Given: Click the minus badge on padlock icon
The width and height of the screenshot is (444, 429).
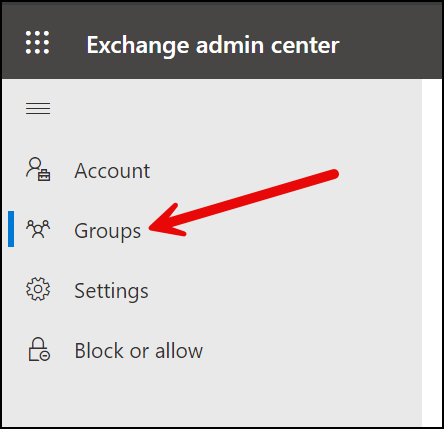Looking at the screenshot, I should point(44,356).
